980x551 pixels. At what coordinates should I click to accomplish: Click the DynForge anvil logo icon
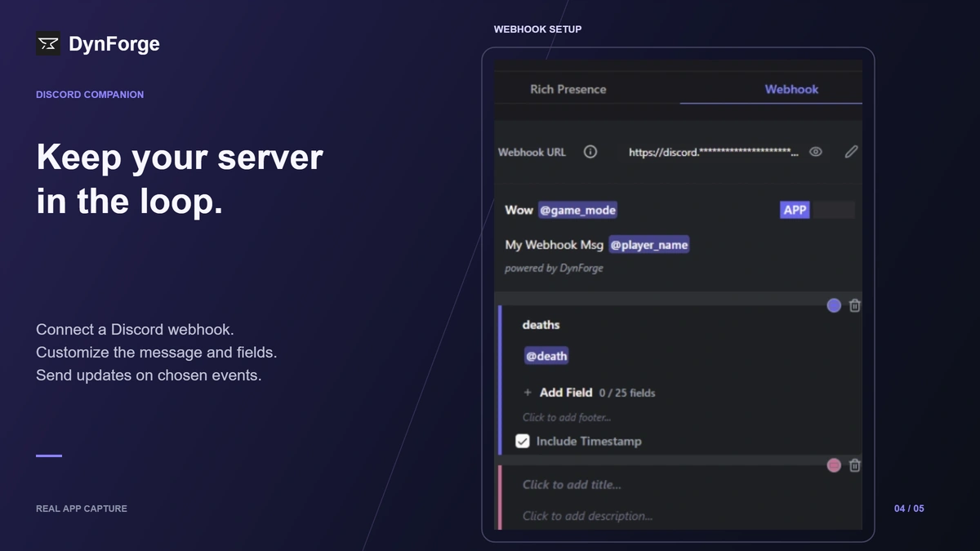[48, 44]
